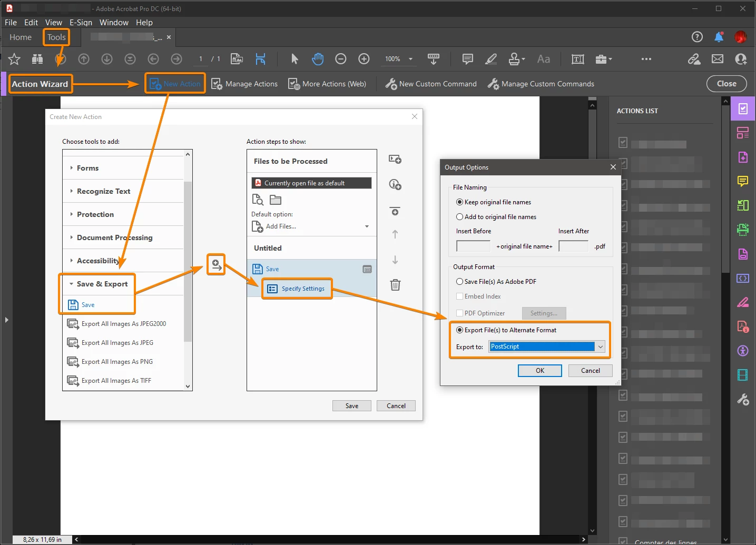Screen dimensions: 756x545
Task: Select Add to original file names radio
Action: (x=459, y=217)
